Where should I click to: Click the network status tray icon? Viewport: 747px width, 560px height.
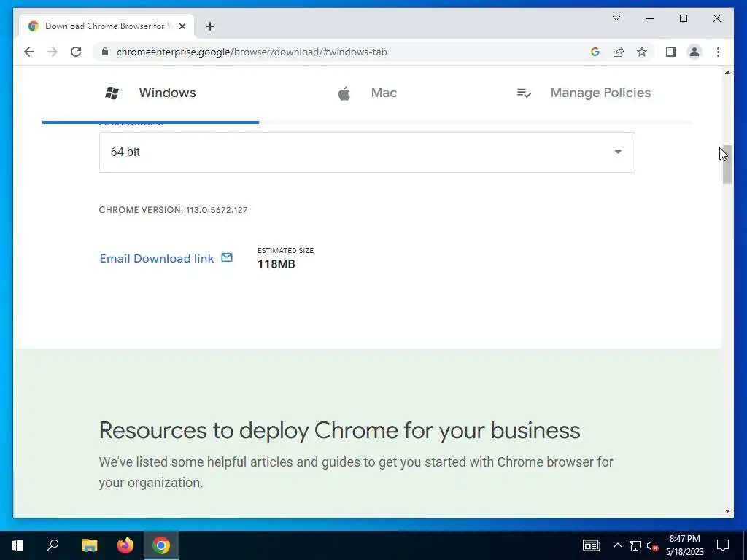click(x=635, y=545)
